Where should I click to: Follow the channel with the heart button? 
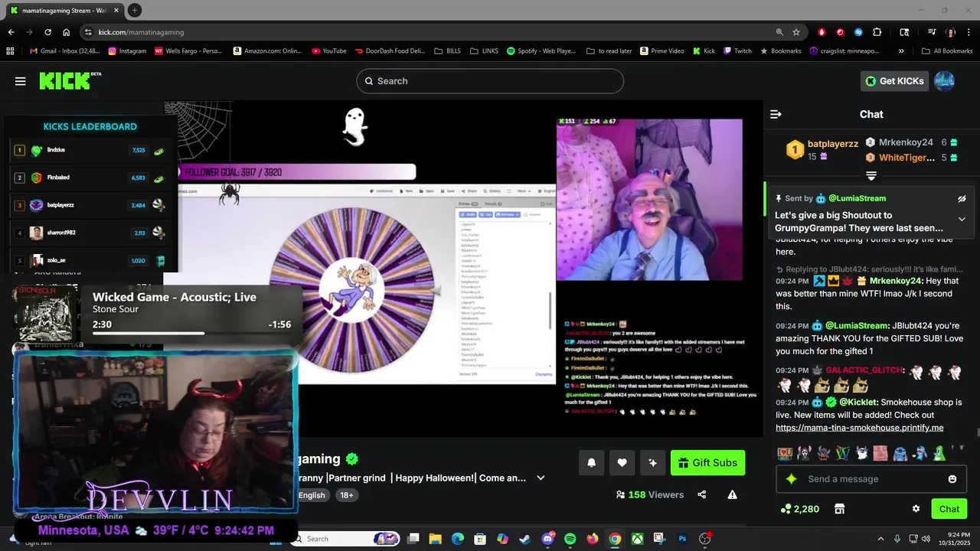[622, 462]
